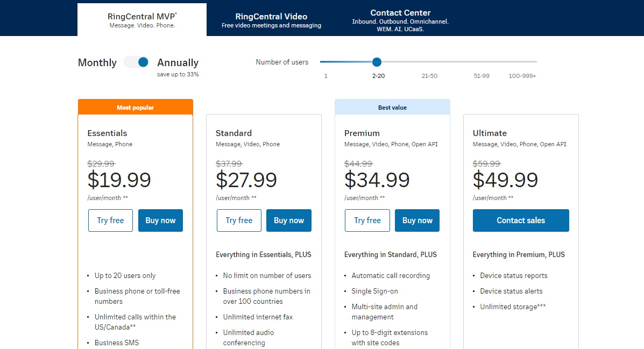Click the Annually billing label
The image size is (644, 349).
click(x=178, y=62)
